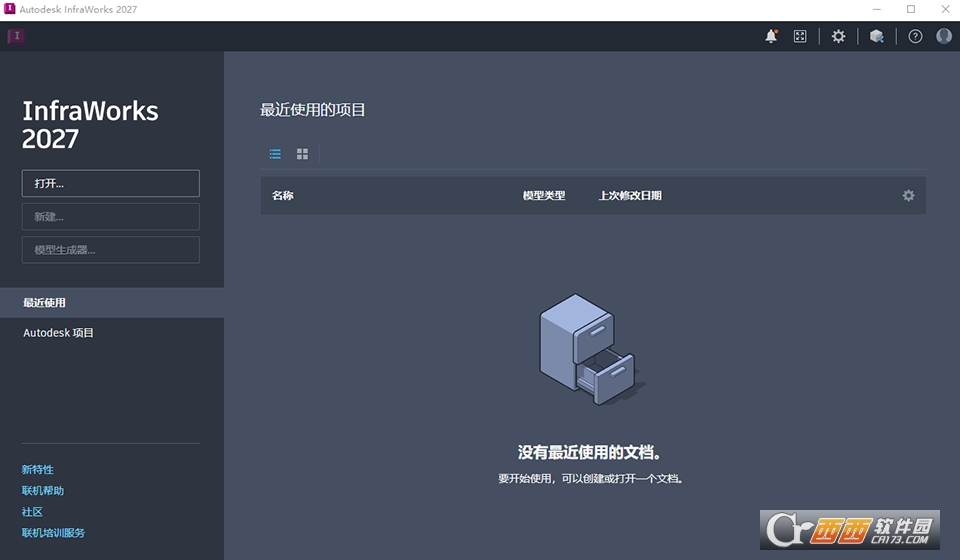The width and height of the screenshot is (960, 560).
Task: Open the 新特性 link
Action: click(37, 469)
